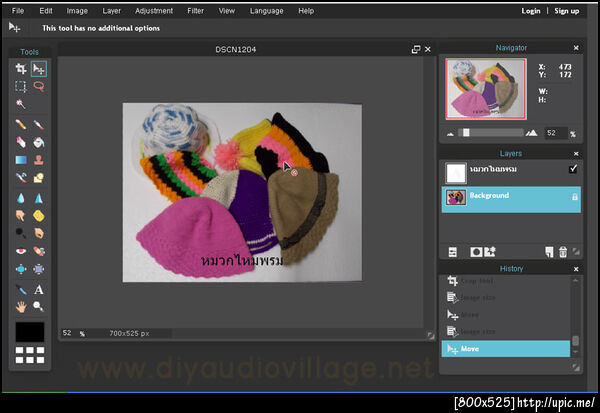Select the Clone Stamp tool
This screenshot has height=413, width=600.
(39, 160)
